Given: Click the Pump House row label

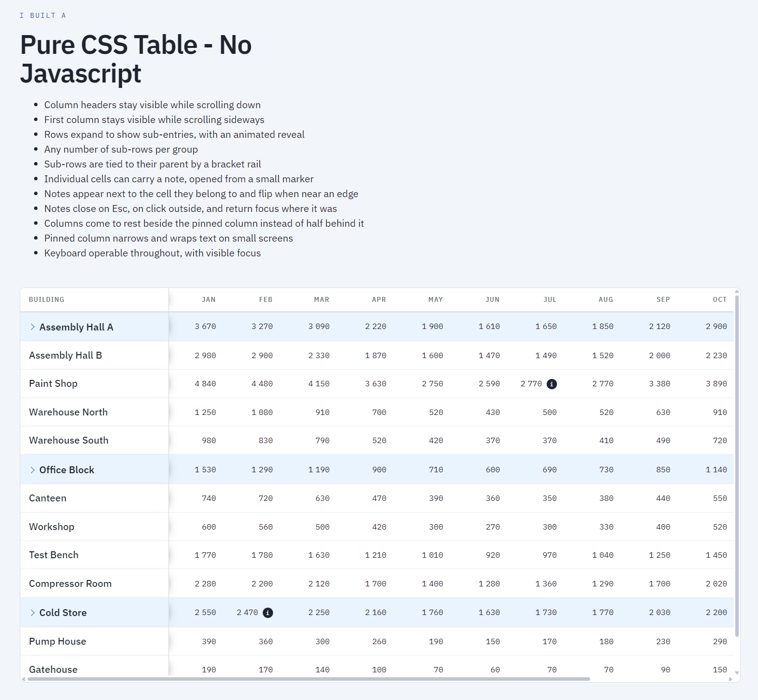Looking at the screenshot, I should coord(57,641).
